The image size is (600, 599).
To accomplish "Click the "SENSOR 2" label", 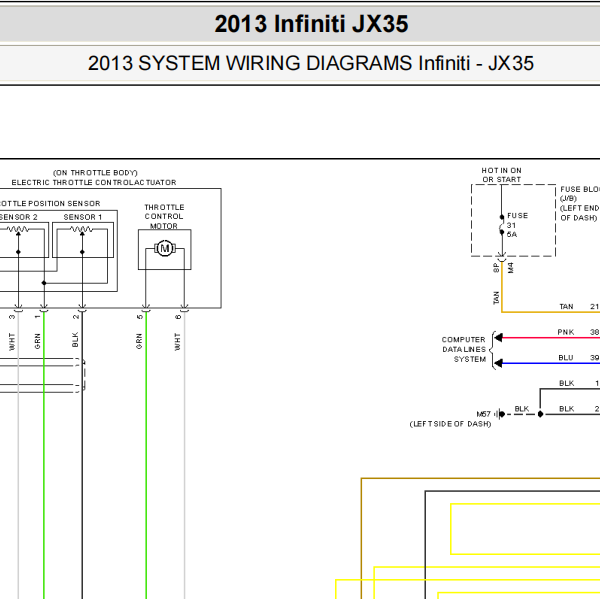I will 18,217.
